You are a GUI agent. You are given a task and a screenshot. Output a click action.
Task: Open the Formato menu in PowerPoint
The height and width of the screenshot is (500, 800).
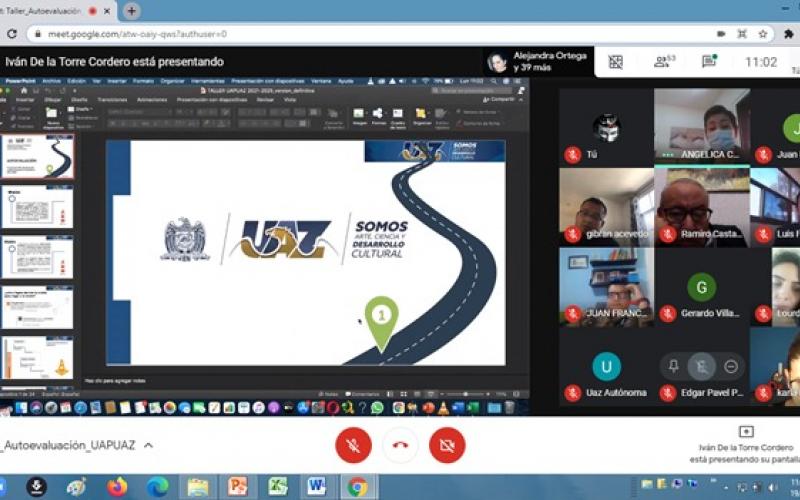[143, 81]
